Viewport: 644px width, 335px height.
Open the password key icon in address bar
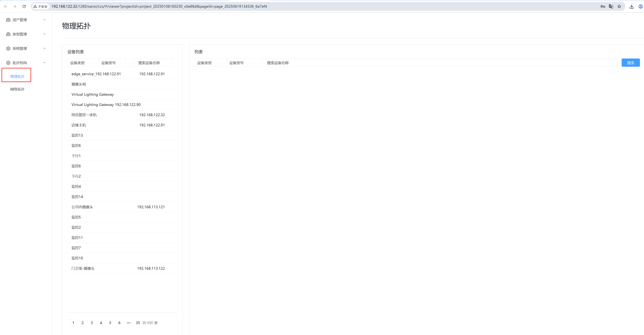(x=603, y=6)
